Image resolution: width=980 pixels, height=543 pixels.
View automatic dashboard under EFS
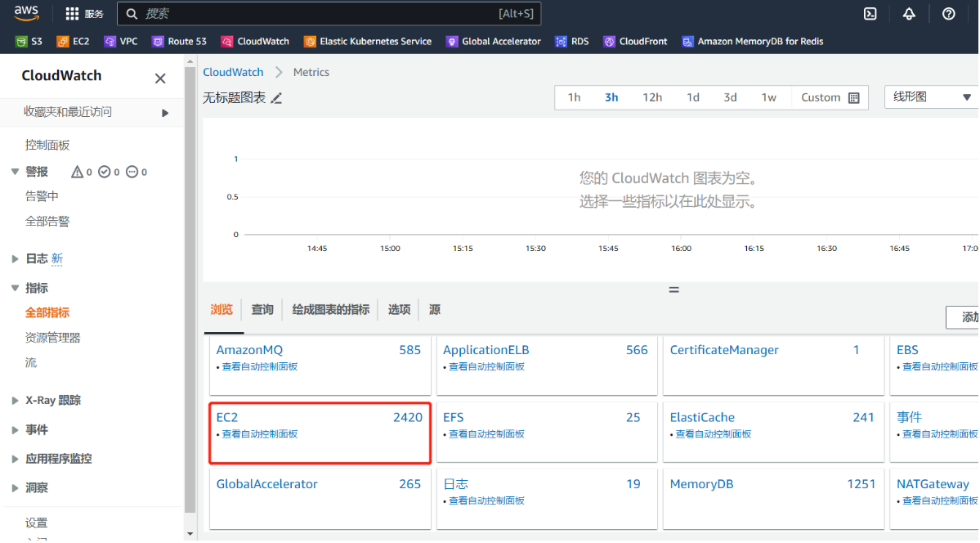(x=486, y=434)
